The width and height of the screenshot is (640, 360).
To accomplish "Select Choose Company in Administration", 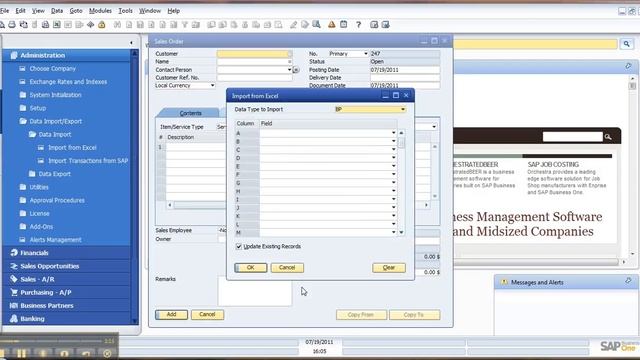I will [x=52, y=69].
